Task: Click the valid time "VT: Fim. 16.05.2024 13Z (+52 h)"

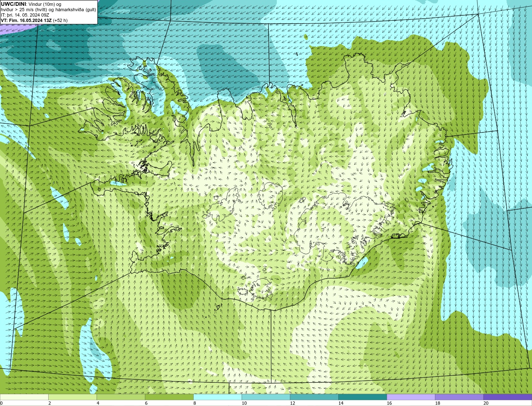Action: pos(34,20)
